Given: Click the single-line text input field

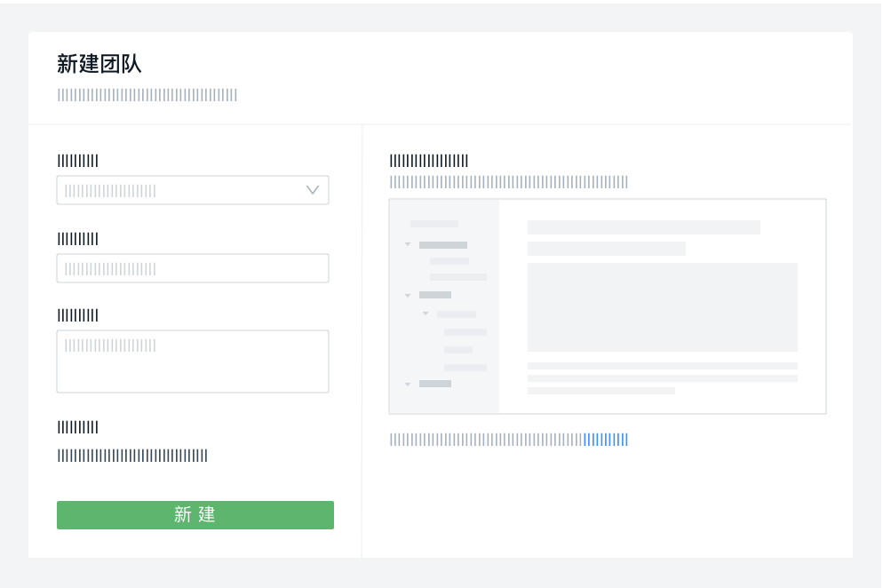Looking at the screenshot, I should click(193, 268).
